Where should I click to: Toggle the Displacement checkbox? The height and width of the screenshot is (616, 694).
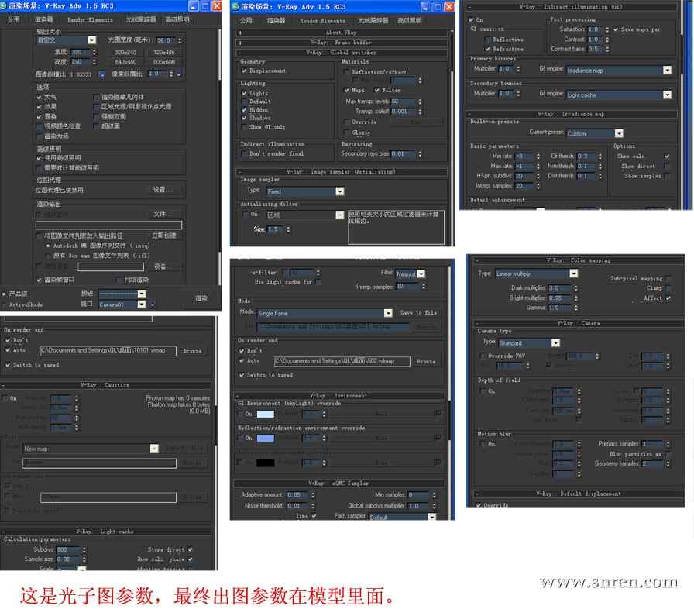[244, 71]
